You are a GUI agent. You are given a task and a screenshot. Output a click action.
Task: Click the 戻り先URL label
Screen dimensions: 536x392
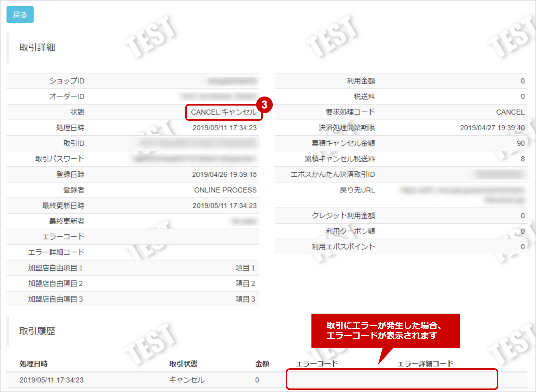coord(357,190)
